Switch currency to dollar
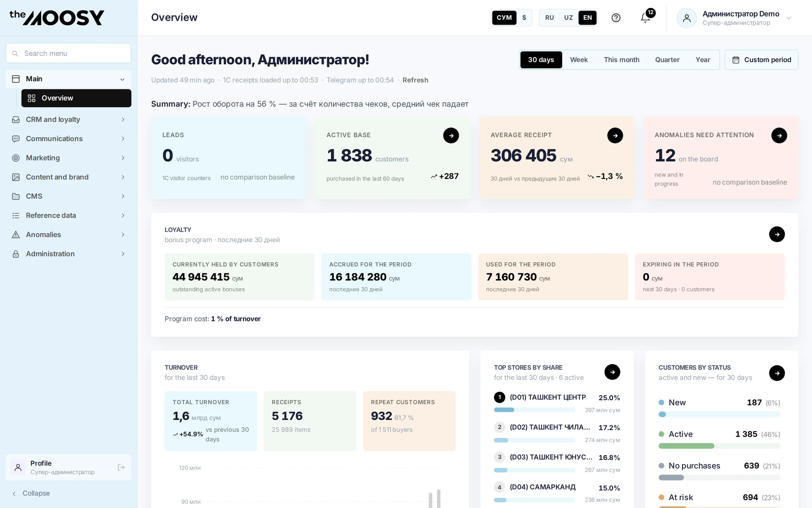 click(x=524, y=18)
